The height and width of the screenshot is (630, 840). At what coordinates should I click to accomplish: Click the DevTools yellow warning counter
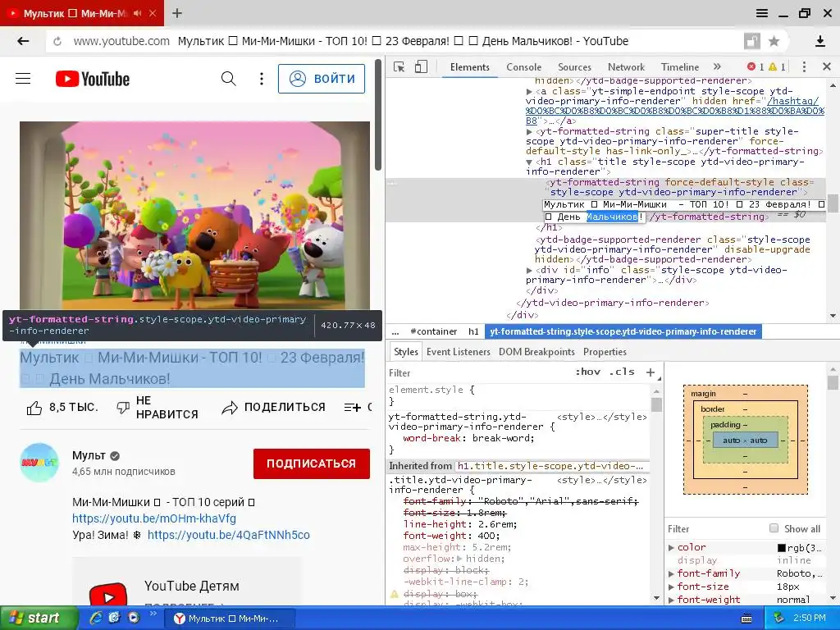[x=777, y=67]
